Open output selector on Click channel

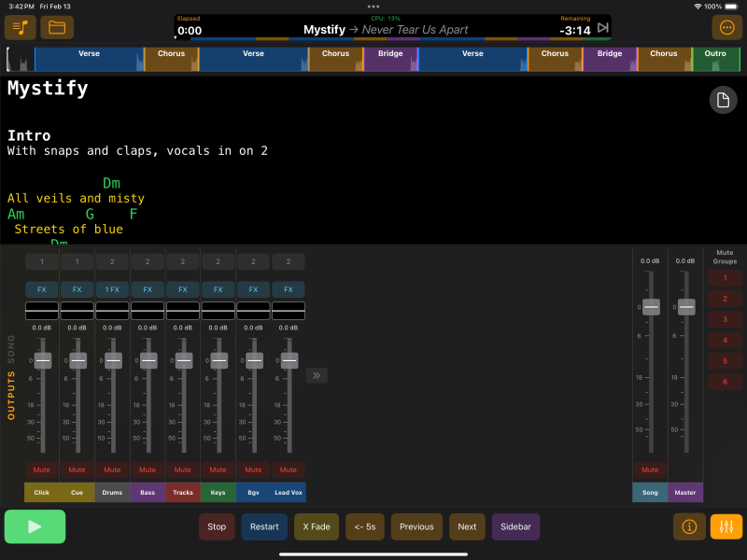[42, 262]
